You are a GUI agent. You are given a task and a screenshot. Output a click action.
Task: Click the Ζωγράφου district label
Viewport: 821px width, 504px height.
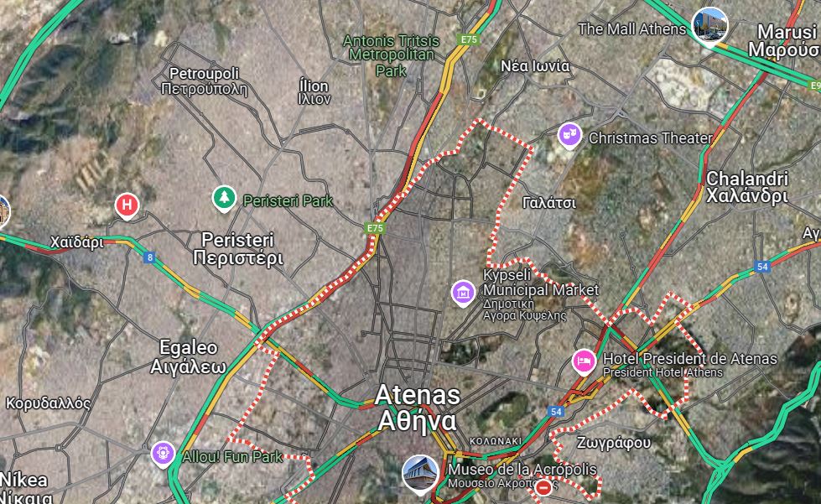coord(614,443)
